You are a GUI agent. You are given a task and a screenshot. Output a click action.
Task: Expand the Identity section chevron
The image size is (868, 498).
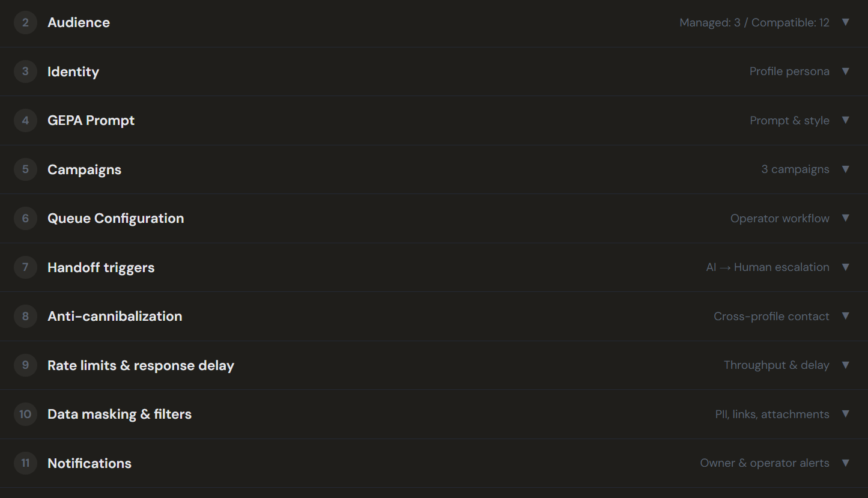click(x=846, y=71)
